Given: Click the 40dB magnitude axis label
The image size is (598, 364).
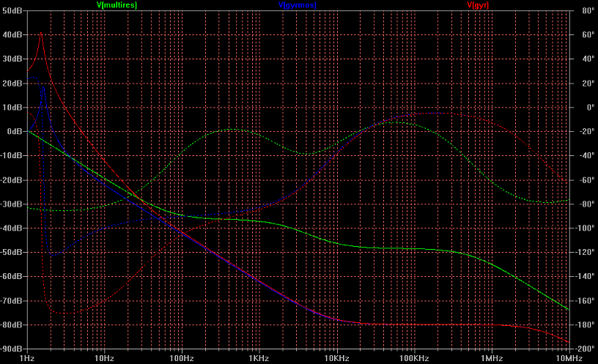Looking at the screenshot, I should click(12, 34).
